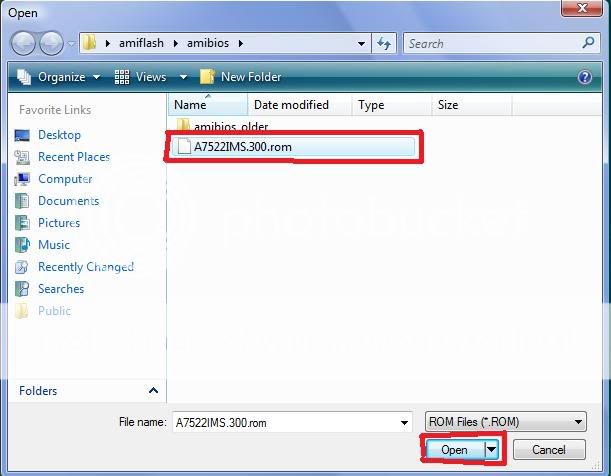Image resolution: width=611 pixels, height=476 pixels.
Task: Click the search magnifier icon
Action: coord(588,43)
